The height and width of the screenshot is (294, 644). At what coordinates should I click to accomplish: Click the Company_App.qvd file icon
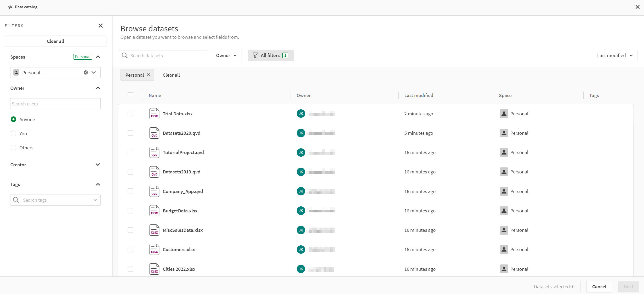[x=155, y=191]
